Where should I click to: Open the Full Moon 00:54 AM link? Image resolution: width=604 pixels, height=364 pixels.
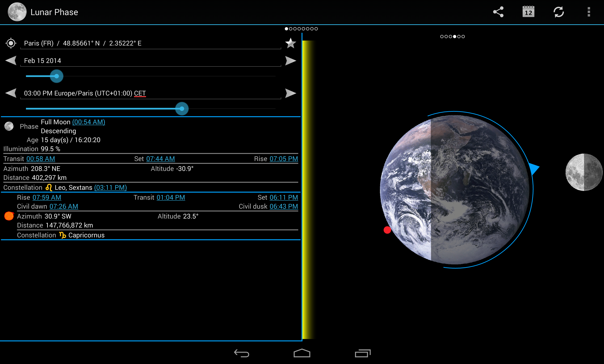click(88, 122)
